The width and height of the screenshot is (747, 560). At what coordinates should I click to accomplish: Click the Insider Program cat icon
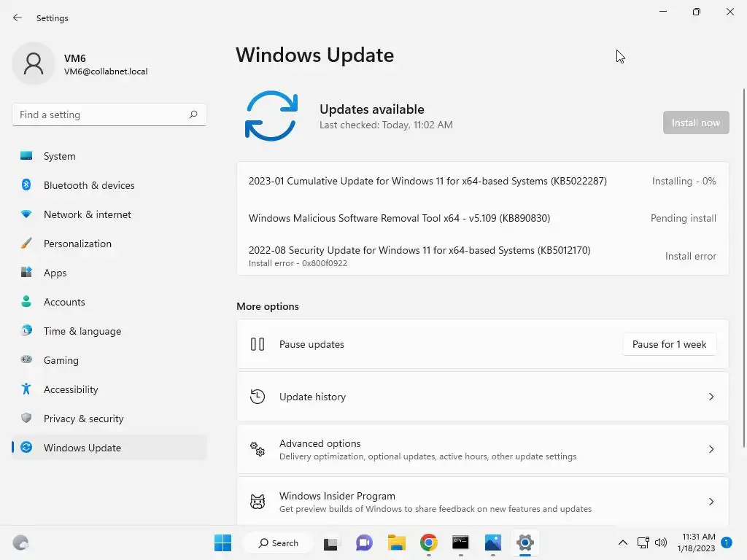258,502
